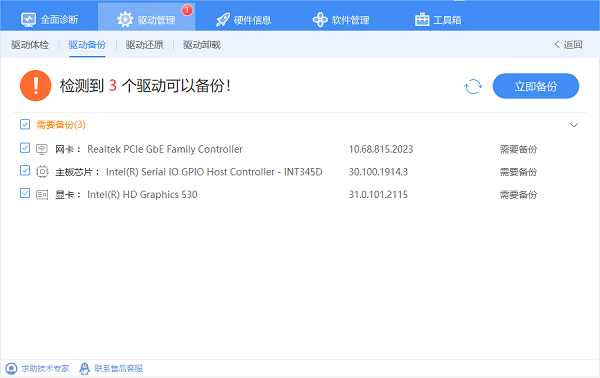Click the refresh scan icon
This screenshot has width=600, height=378.
point(473,86)
